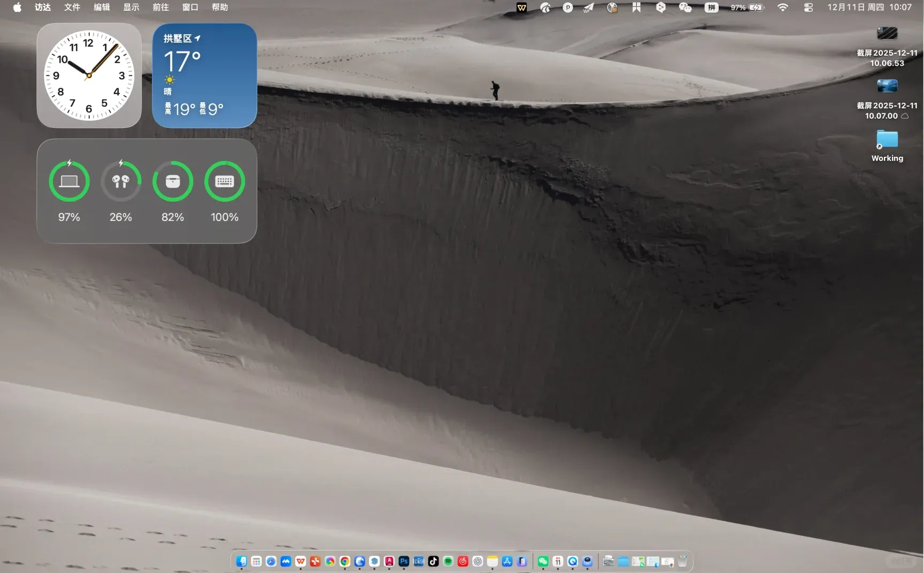Image resolution: width=924 pixels, height=573 pixels.
Task: Open the Apple menu
Action: [x=17, y=7]
